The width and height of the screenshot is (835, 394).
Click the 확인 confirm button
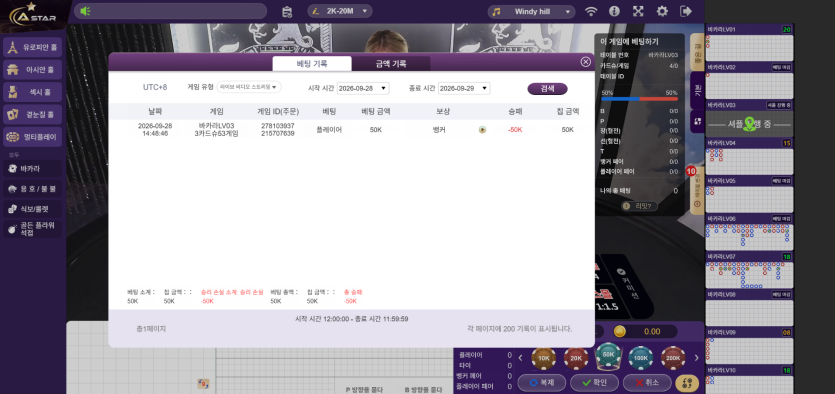(594, 382)
